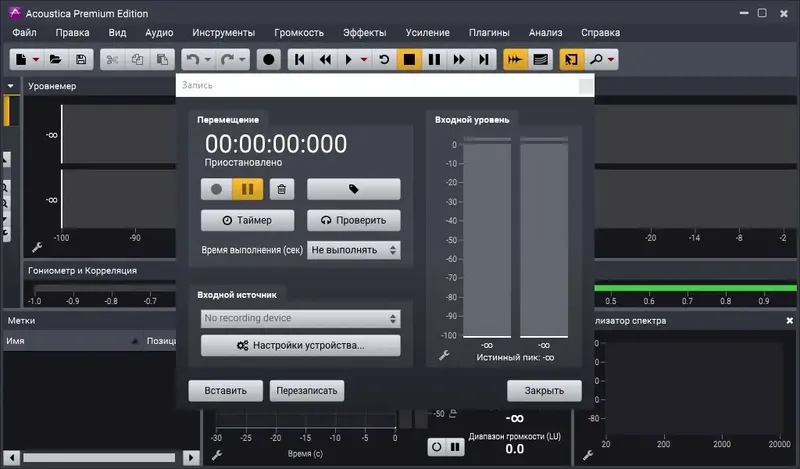
Task: Cut selection with the scissors icon
Action: point(112,60)
